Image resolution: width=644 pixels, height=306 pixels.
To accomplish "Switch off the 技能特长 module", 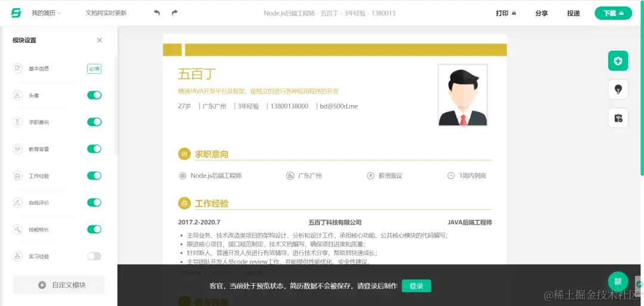I will [94, 229].
